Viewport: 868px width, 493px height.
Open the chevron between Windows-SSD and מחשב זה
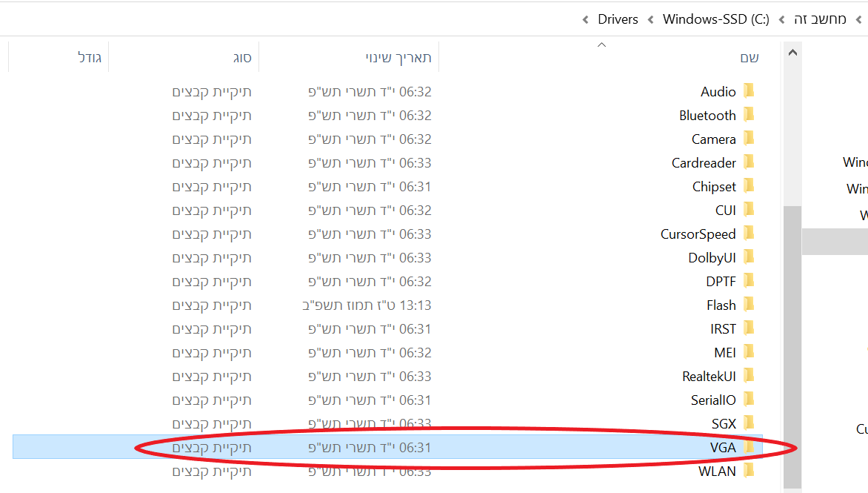pyautogui.click(x=782, y=19)
